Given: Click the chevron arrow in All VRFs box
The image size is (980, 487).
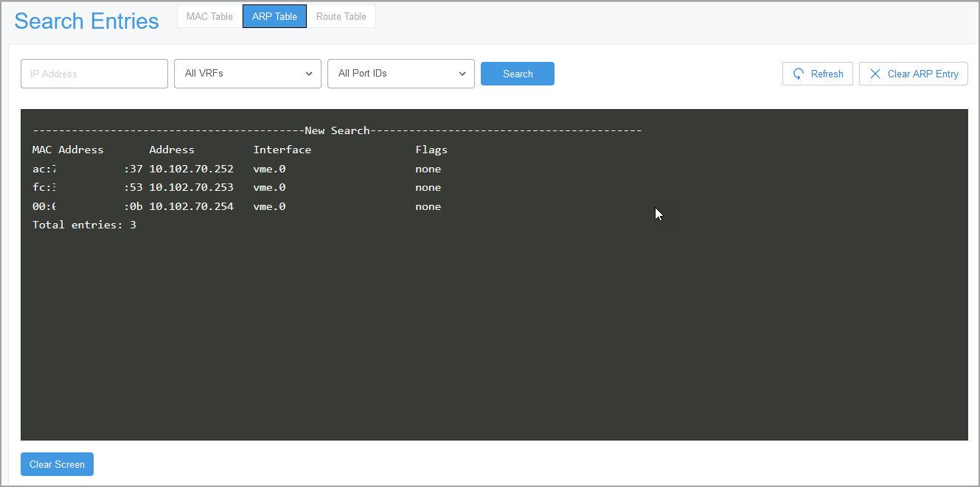Looking at the screenshot, I should click(309, 74).
